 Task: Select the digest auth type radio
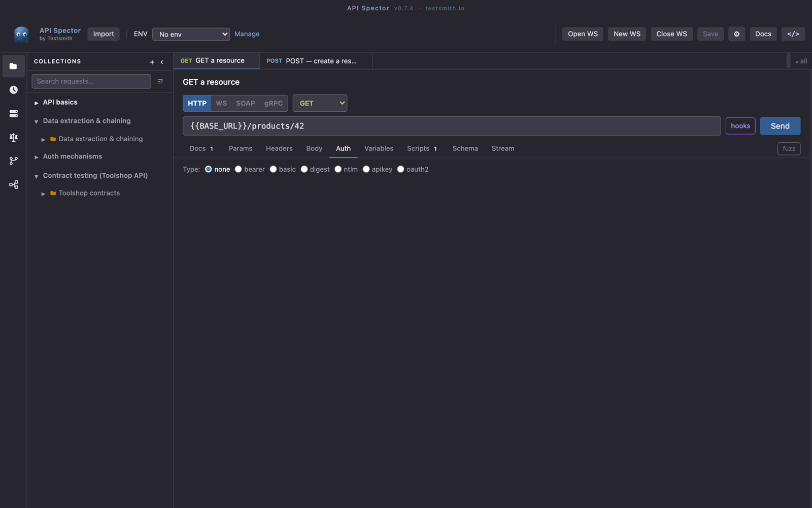click(304, 169)
